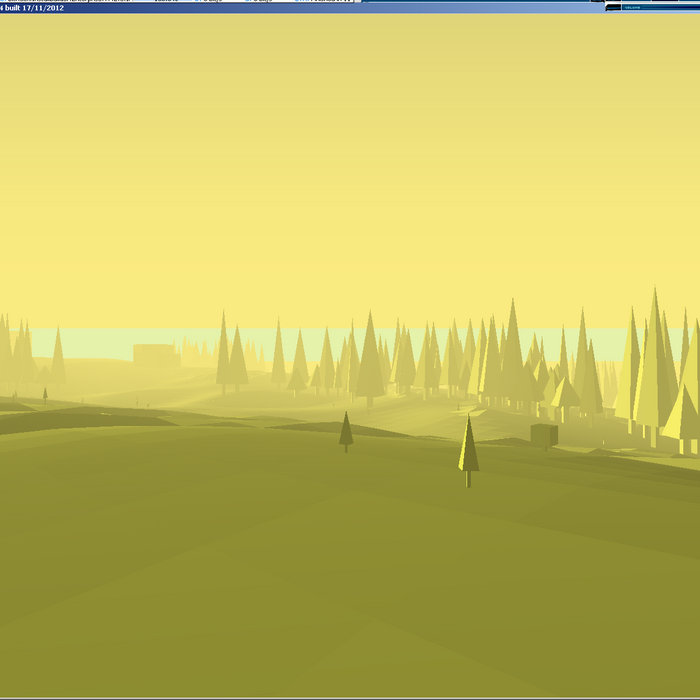Viewport: 700px width, 700px height.
Task: Click the tiny tree at far left hillside
Action: pyautogui.click(x=45, y=395)
